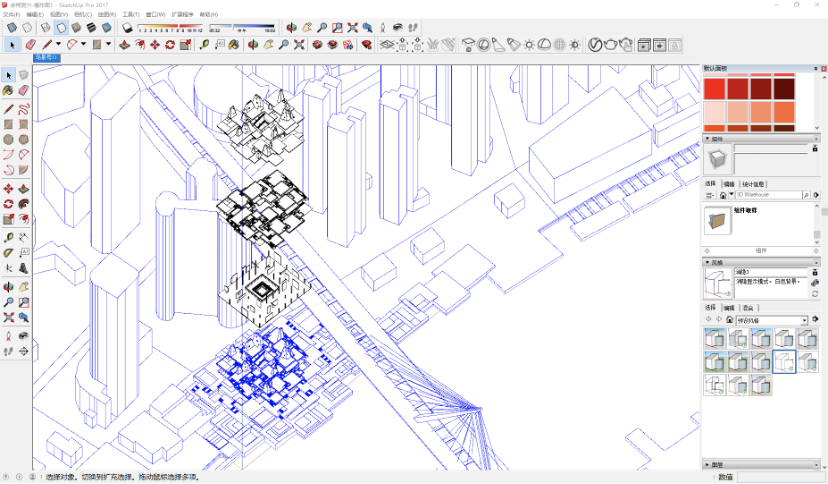Open the 工具(T) tools menu

click(130, 14)
